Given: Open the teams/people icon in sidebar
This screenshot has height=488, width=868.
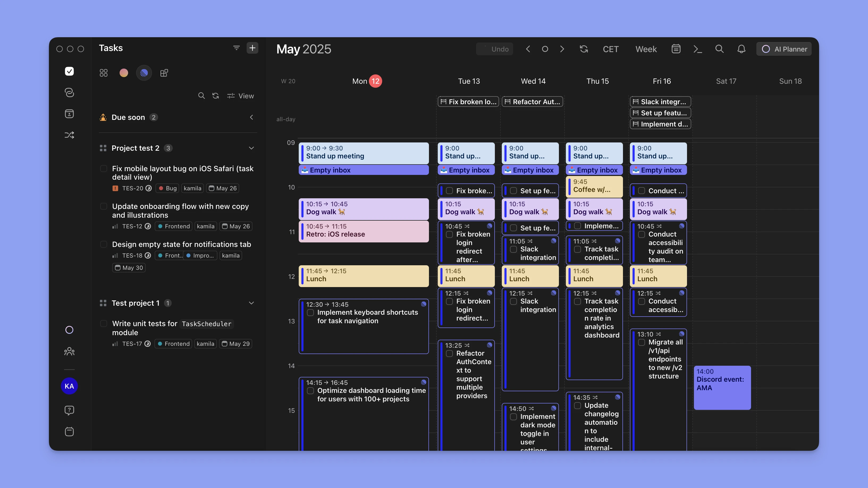Looking at the screenshot, I should 69,351.
